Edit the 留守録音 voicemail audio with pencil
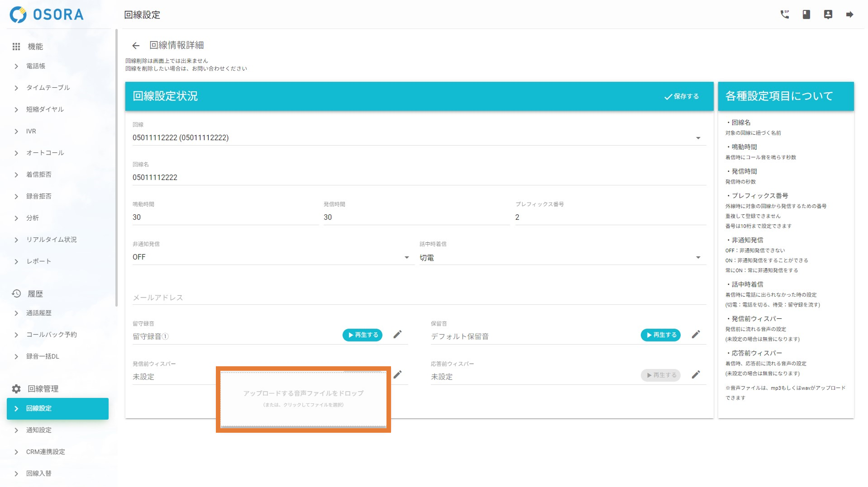Viewport: 868px width, 487px height. [x=397, y=335]
